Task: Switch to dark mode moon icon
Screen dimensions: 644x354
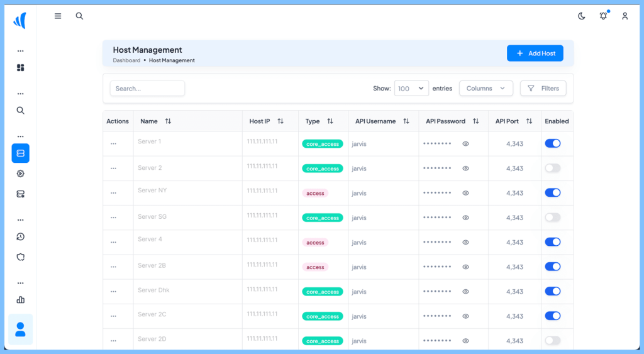Action: click(582, 16)
